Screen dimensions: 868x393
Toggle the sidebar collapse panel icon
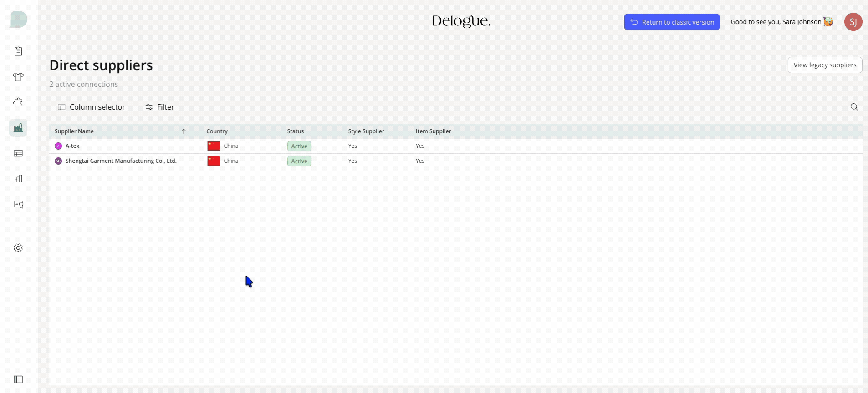pos(18,379)
